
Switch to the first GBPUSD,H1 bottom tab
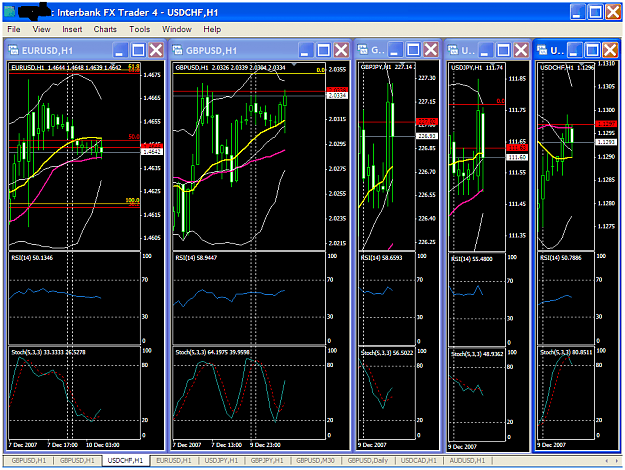[29, 460]
